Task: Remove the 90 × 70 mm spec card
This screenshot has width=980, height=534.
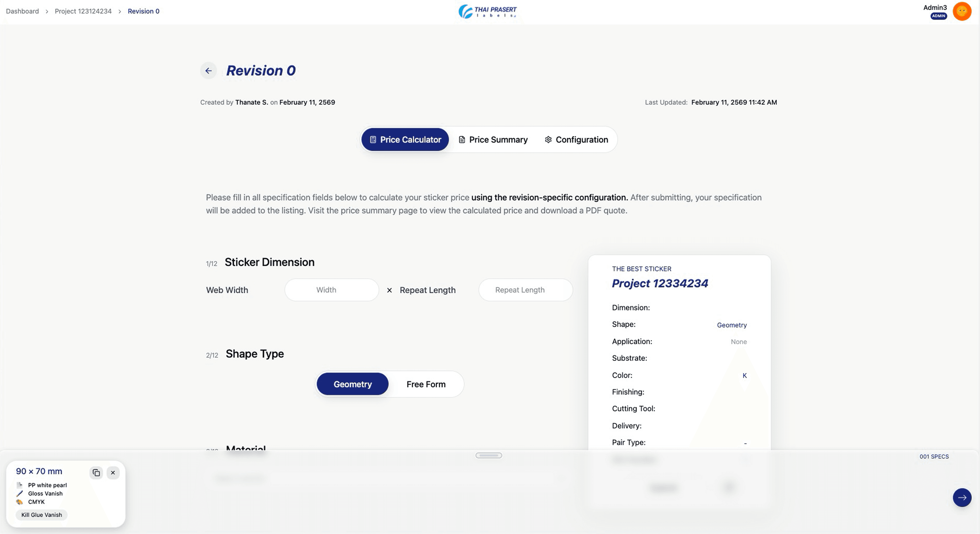Action: (113, 473)
